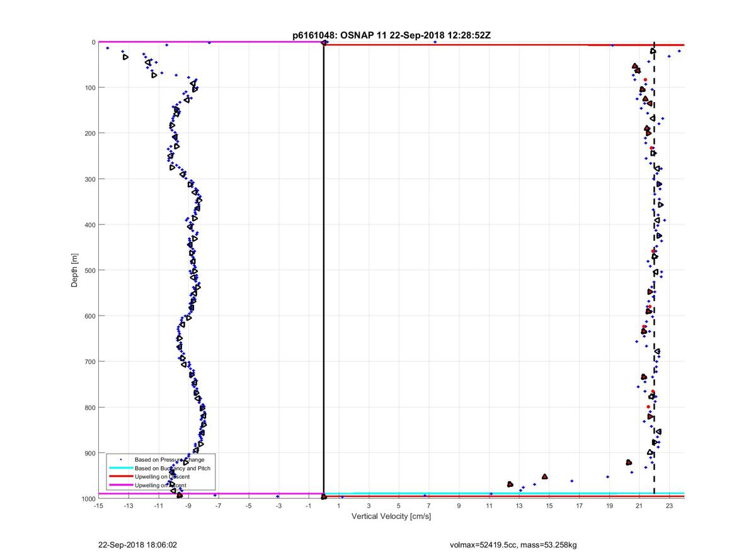756x560 pixels.
Task: Click the x-axis tick label 3
Action: click(x=369, y=506)
